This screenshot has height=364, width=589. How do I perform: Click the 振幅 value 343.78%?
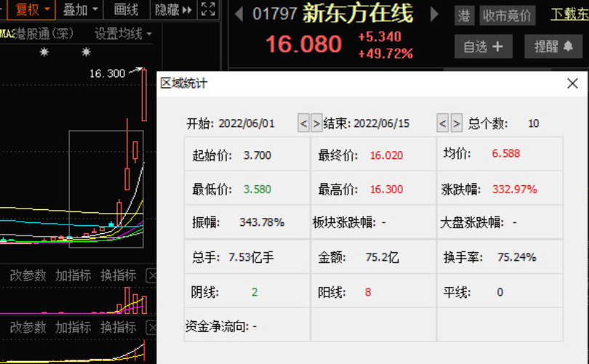coord(262,222)
